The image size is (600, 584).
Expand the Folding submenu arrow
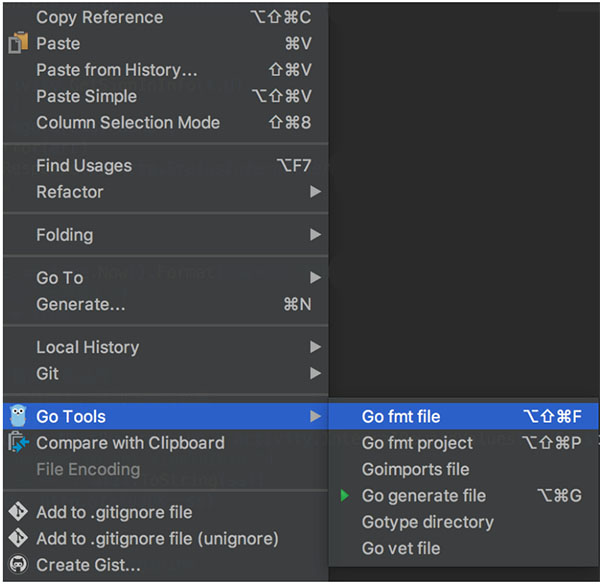pyautogui.click(x=315, y=235)
